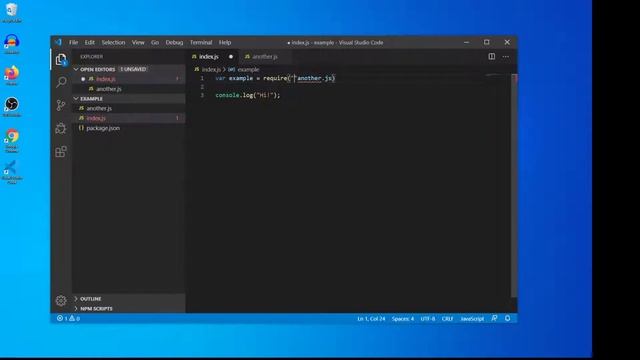This screenshot has height=360, width=640.
Task: Click Ln 1, Col 24 in status bar
Action: pos(371,319)
